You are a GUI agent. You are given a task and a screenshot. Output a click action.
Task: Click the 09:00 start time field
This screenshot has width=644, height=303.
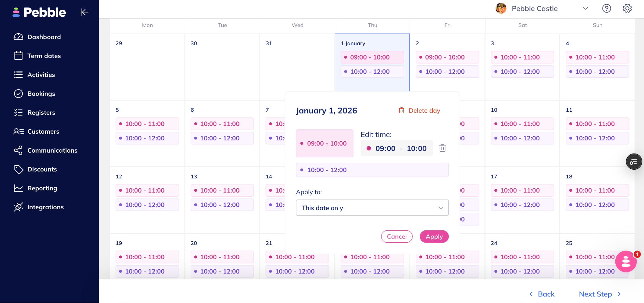pos(385,149)
